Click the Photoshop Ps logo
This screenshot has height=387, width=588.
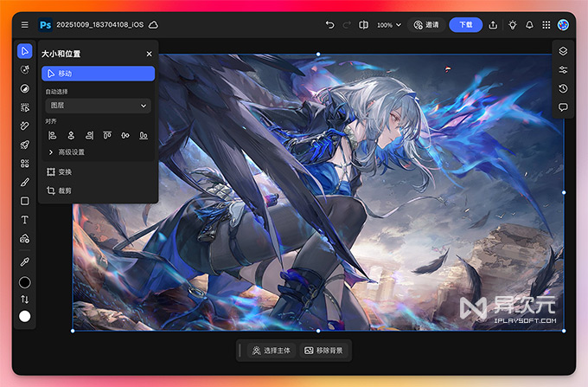pos(45,25)
